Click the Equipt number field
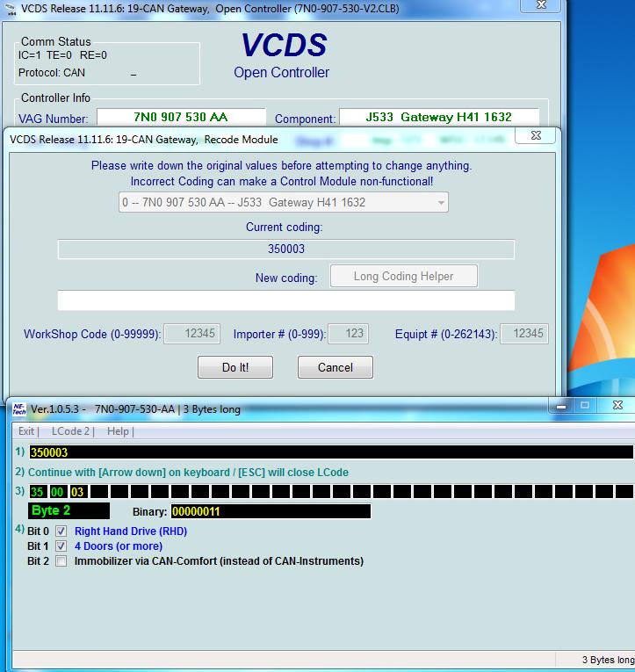The image size is (635, 672). tap(524, 334)
